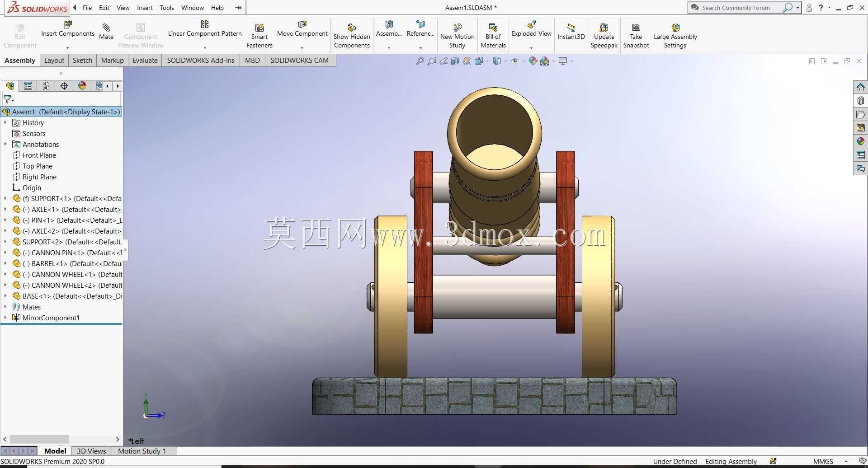
Task: Expand the MirrorComponent1 feature
Action: click(5, 318)
